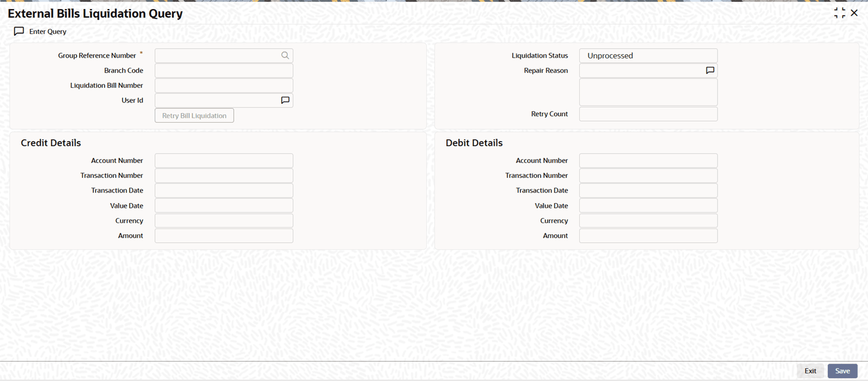Image resolution: width=868 pixels, height=381 pixels.
Task: Click the Enter Query text
Action: [x=48, y=32]
